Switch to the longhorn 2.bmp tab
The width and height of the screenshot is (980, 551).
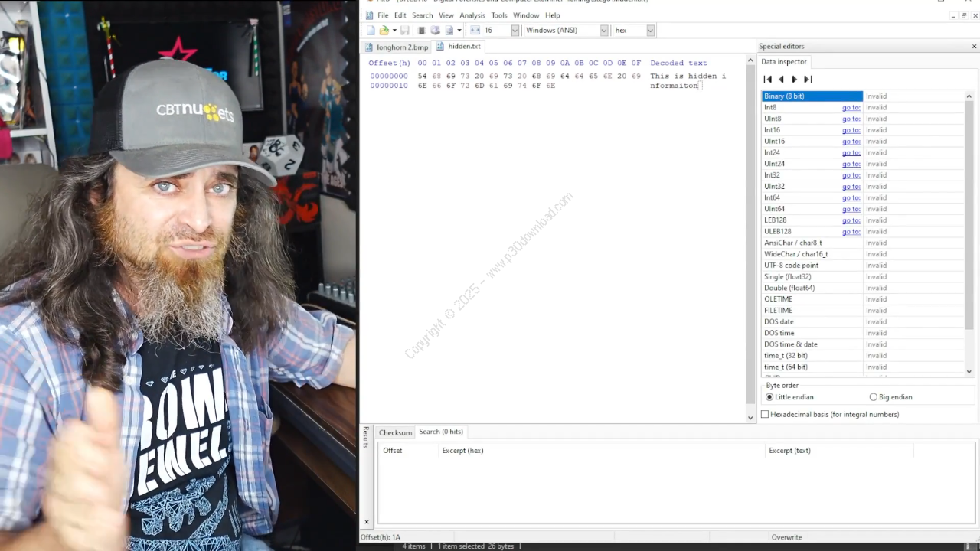pos(397,47)
